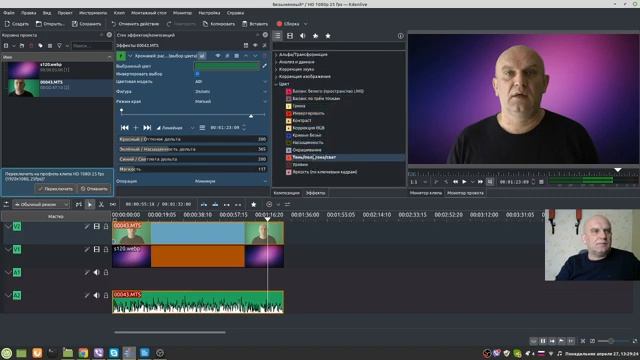640x360 pixels.
Task: Mute audio track A2
Action: pyautogui.click(x=97, y=295)
